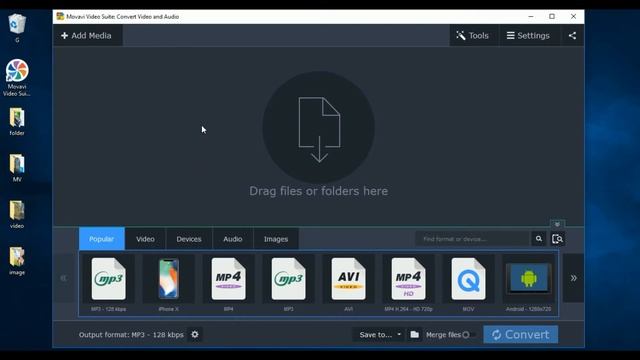Click the detect device icon
The height and width of the screenshot is (360, 640).
point(558,239)
